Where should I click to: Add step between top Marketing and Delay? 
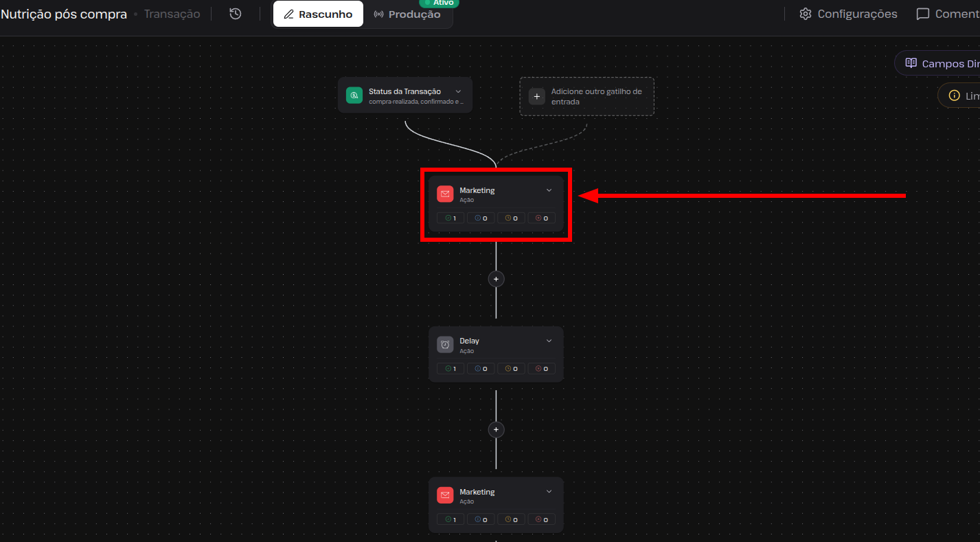click(496, 279)
